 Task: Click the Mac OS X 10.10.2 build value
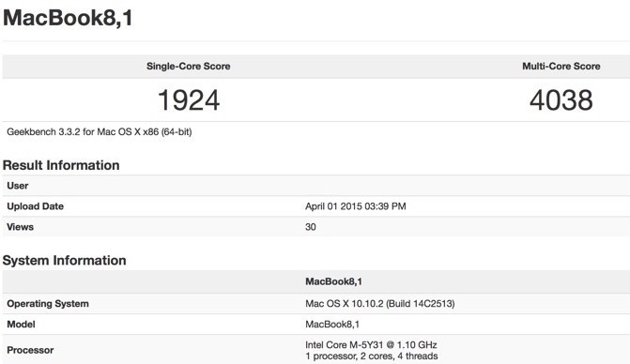click(x=379, y=303)
